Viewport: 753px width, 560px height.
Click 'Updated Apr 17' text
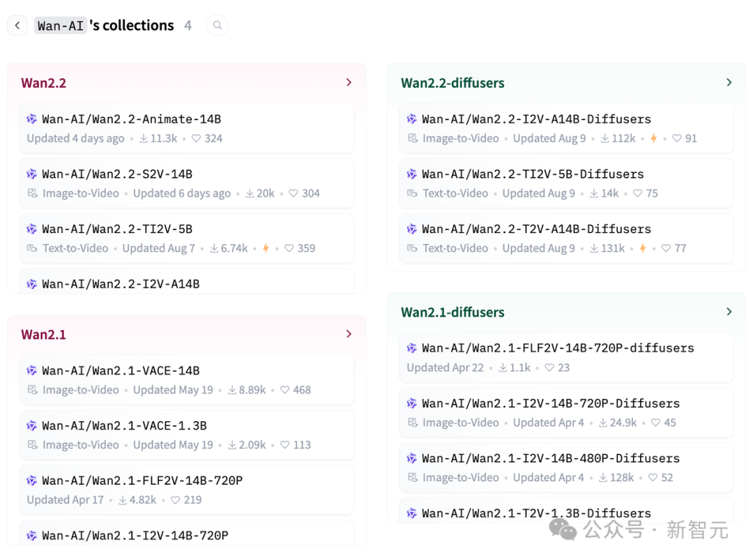tap(66, 500)
